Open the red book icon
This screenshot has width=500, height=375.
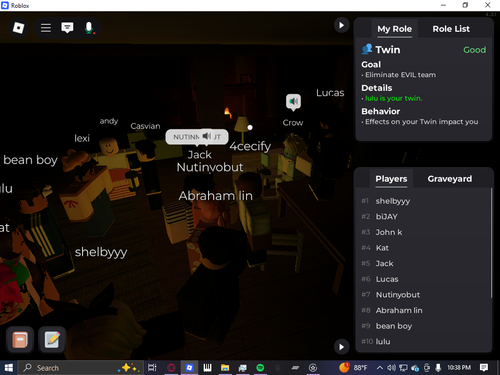20,340
